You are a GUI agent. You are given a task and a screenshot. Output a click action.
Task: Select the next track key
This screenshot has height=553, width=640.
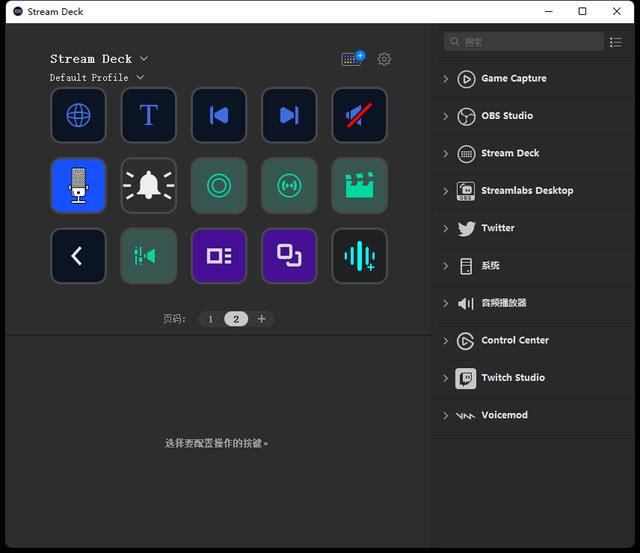289,115
